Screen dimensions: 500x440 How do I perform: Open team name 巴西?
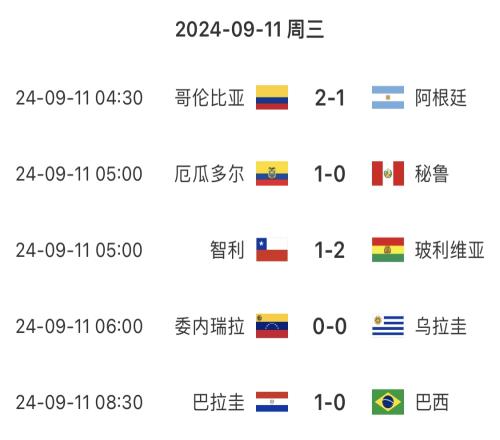coord(432,402)
